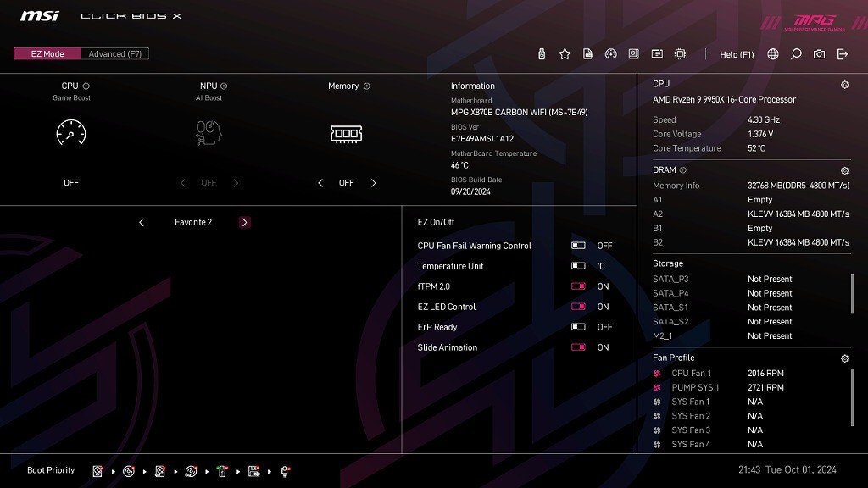This screenshot has height=488, width=868.
Task: Select first optical disc in Boot Priority
Action: 129,471
